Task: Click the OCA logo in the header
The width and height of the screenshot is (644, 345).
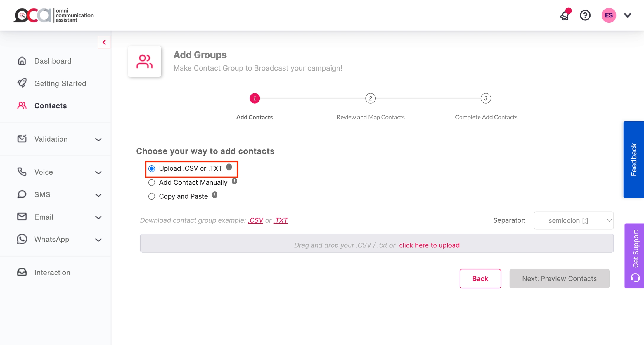Action: pos(53,15)
